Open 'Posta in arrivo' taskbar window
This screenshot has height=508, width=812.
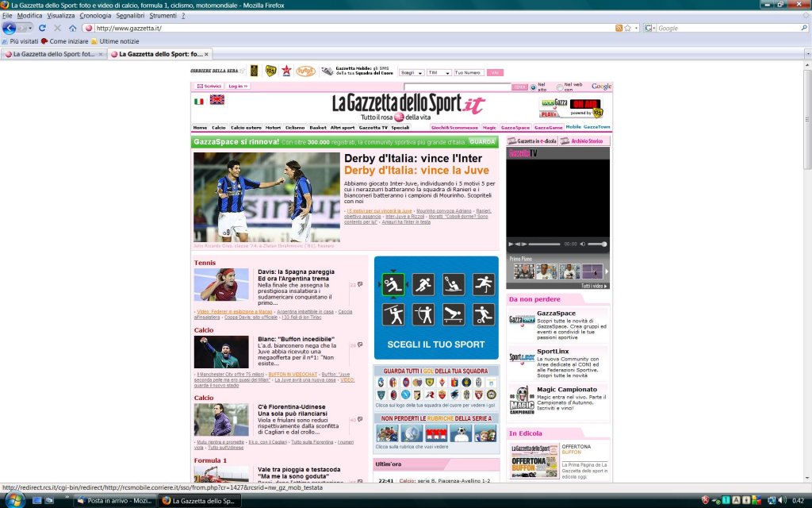115,501
